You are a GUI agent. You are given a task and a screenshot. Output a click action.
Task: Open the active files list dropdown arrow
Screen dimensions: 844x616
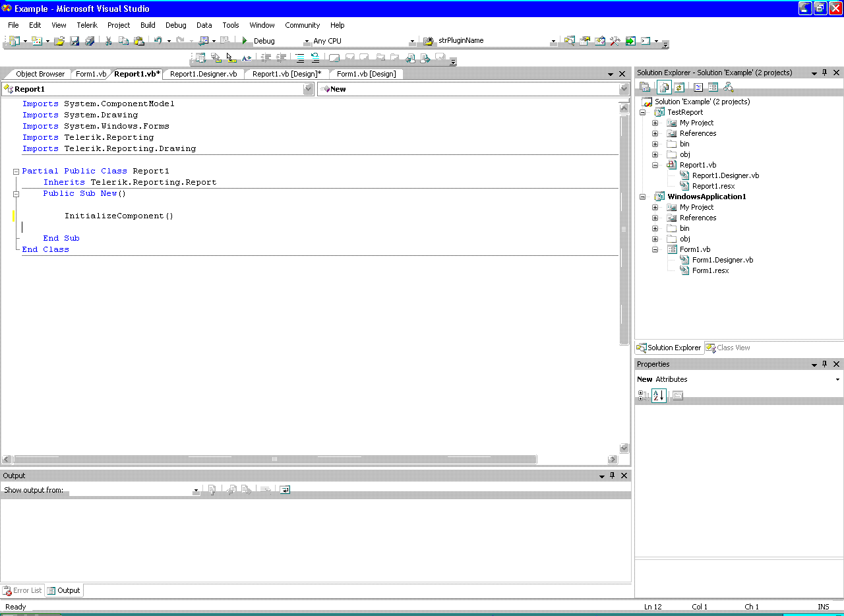click(x=611, y=74)
